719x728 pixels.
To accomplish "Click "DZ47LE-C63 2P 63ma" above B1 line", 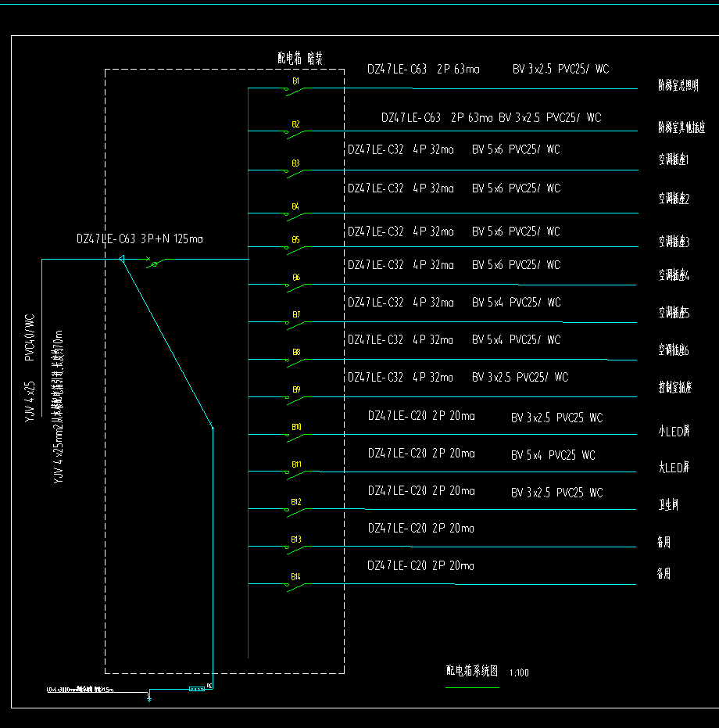I will [424, 69].
